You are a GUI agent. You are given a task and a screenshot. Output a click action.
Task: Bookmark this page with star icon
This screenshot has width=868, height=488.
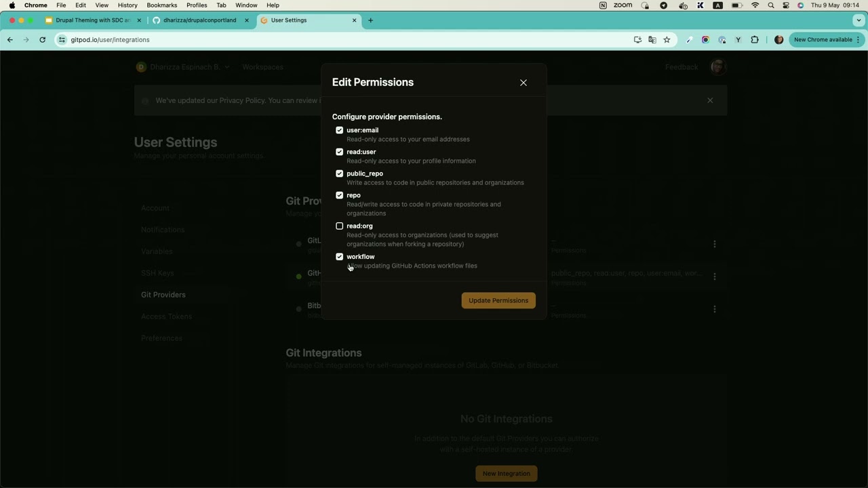coord(667,40)
